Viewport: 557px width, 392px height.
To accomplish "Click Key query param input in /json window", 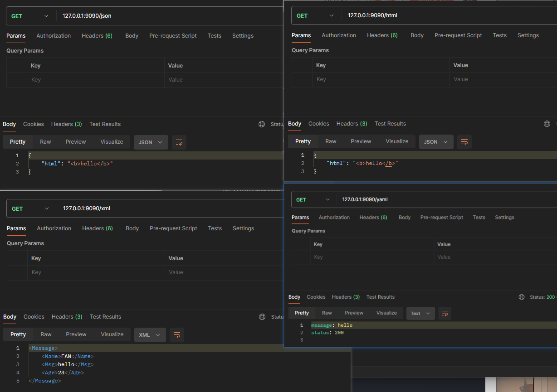I will point(95,80).
